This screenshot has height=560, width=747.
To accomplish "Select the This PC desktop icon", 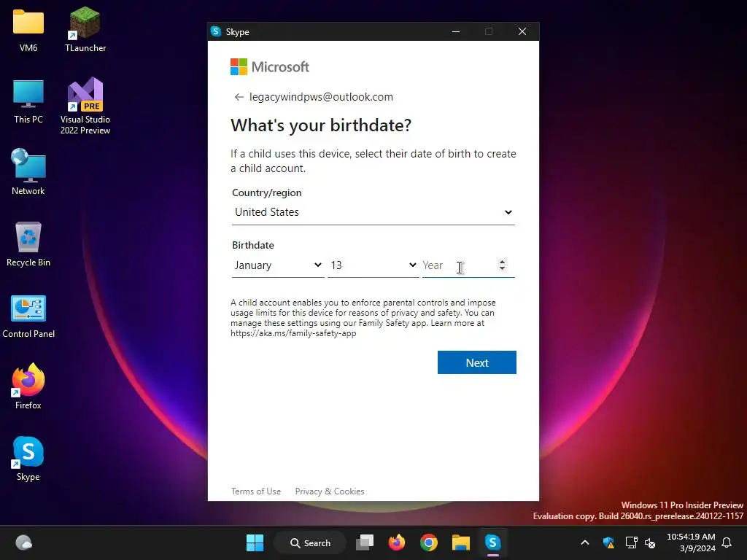I will tap(28, 102).
